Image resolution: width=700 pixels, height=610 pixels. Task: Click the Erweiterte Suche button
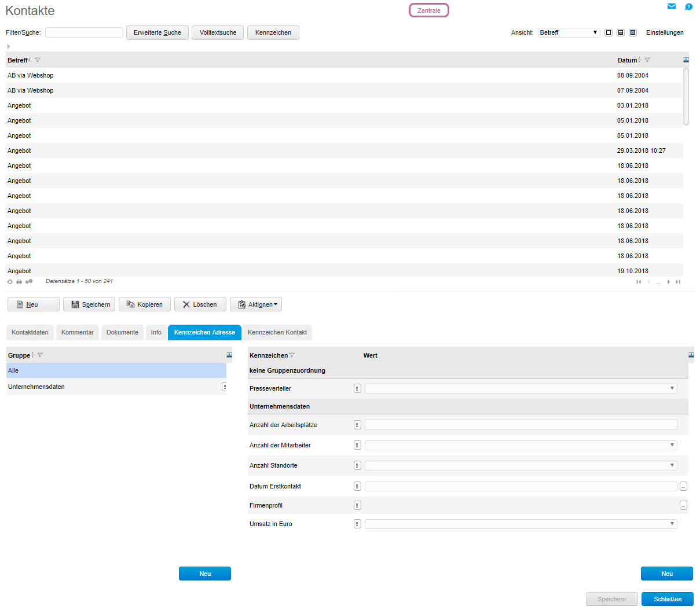coord(157,32)
